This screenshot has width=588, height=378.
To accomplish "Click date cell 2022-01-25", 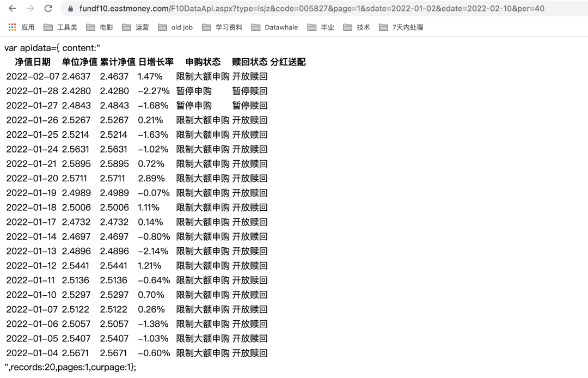I will click(32, 135).
